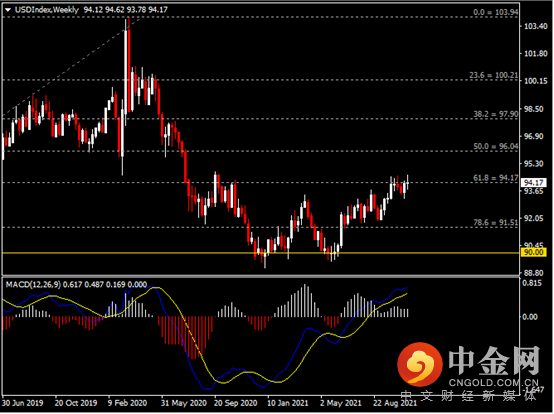Click the 20 Sep 2020 date marker

tap(236, 403)
